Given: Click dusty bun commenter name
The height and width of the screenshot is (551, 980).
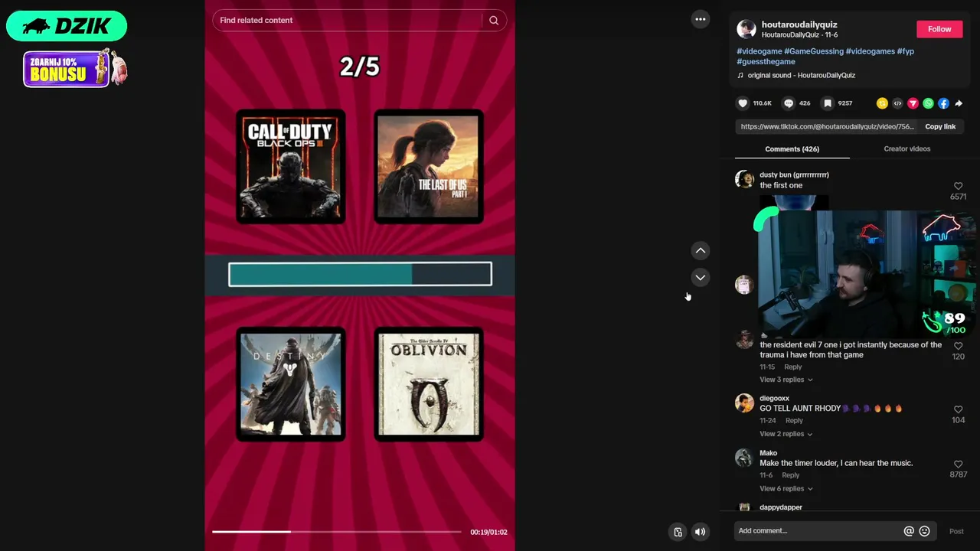Looking at the screenshot, I should (794, 174).
